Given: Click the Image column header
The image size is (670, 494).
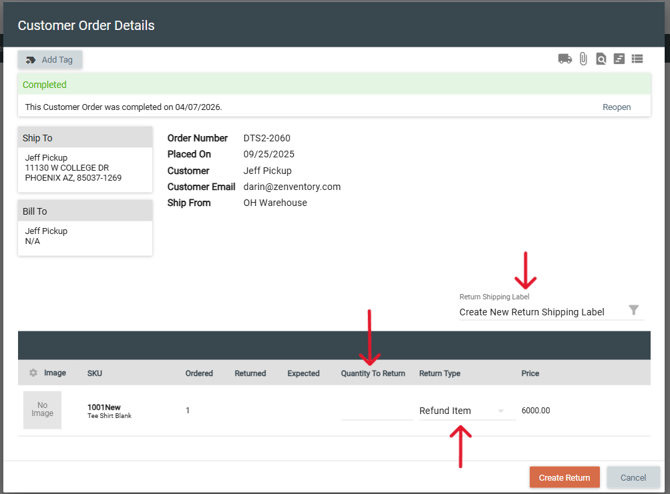Looking at the screenshot, I should click(55, 373).
